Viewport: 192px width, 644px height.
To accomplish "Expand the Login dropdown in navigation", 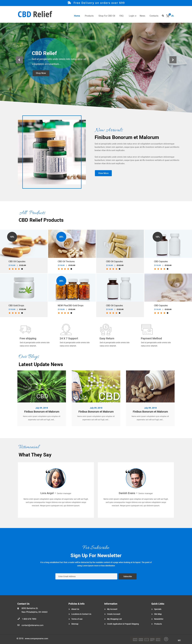I will (x=132, y=16).
